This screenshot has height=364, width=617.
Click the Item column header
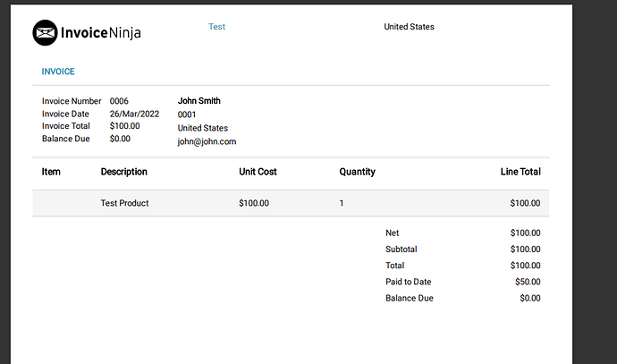click(x=51, y=172)
